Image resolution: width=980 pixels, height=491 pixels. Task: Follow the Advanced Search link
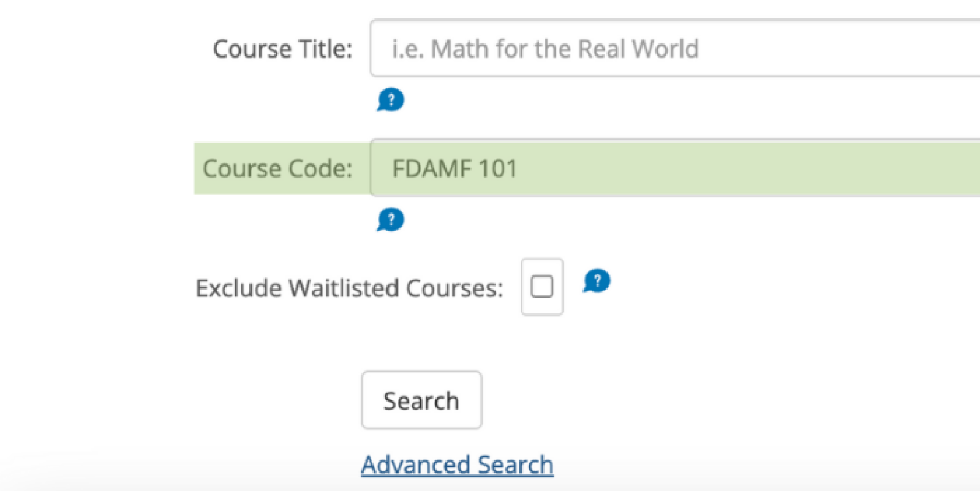coord(457,464)
